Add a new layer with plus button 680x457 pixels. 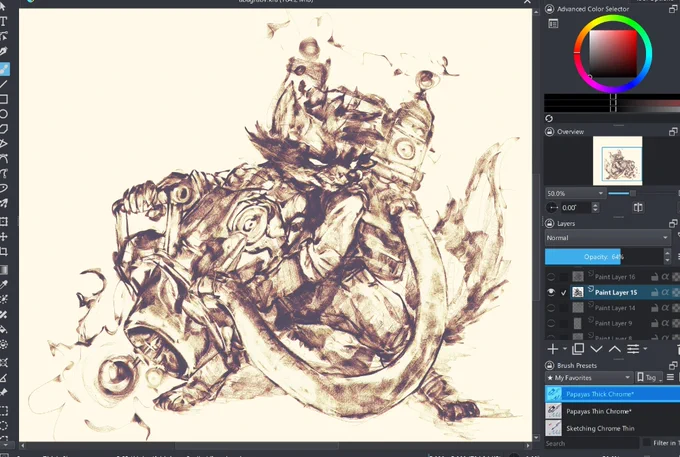pos(553,349)
